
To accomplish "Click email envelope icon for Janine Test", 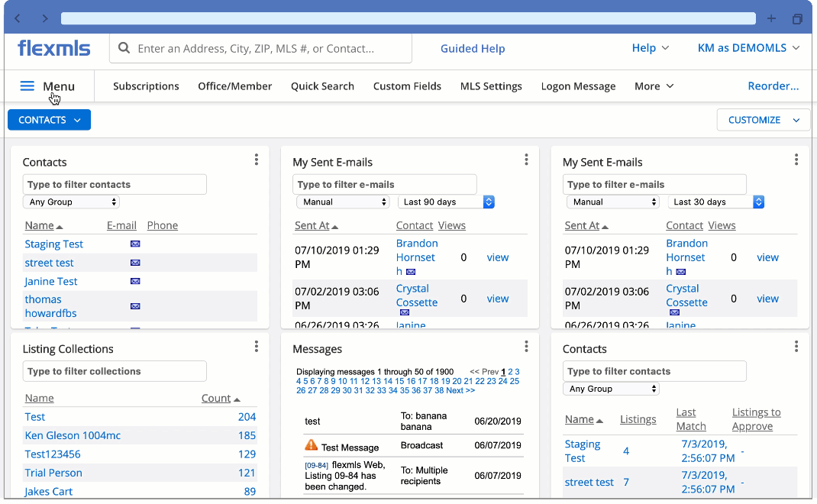I will (135, 282).
